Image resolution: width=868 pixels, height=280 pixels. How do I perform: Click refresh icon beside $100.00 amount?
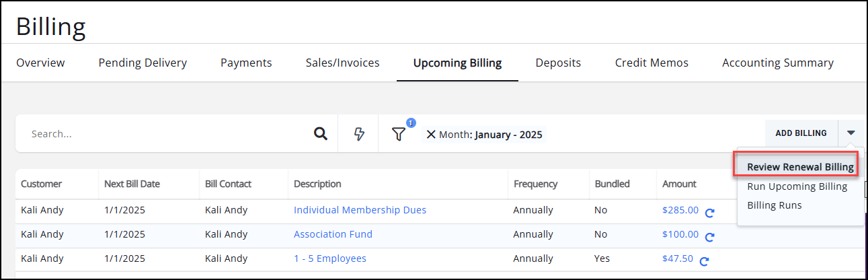pyautogui.click(x=710, y=236)
